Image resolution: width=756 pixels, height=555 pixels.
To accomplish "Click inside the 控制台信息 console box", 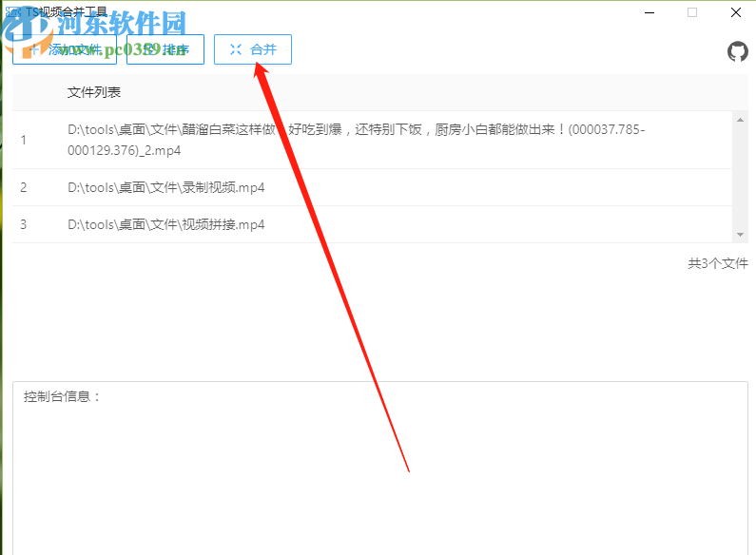I will click(380, 469).
